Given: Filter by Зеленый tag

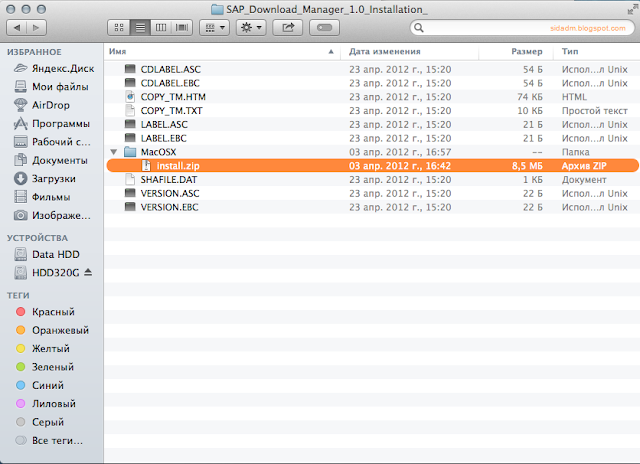Looking at the screenshot, I should coord(44,367).
